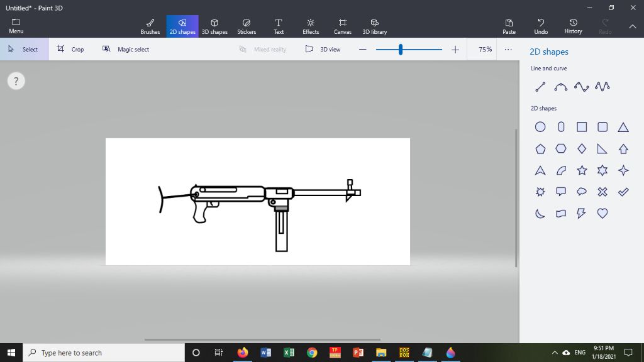Click the Paste button
The width and height of the screenshot is (644, 362).
pos(509,26)
